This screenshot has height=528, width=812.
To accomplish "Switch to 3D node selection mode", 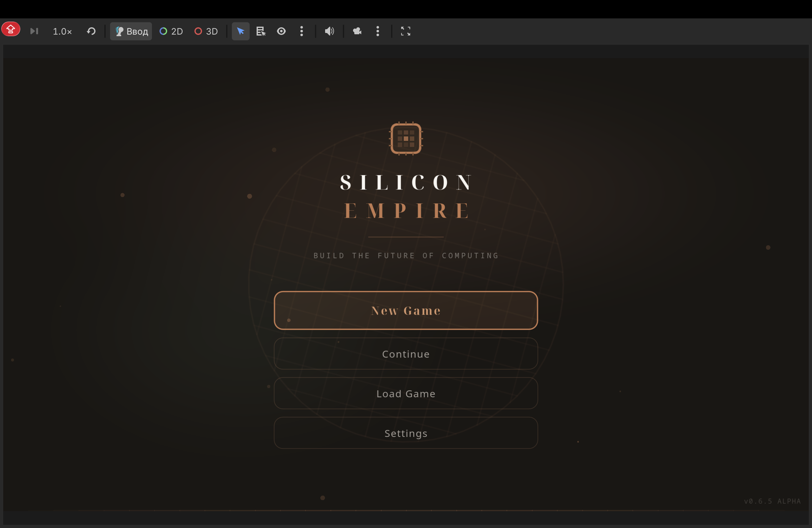I will coord(206,31).
